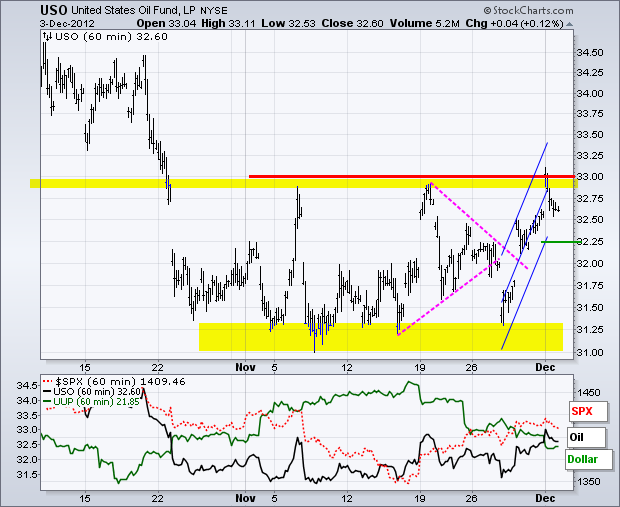Viewport: 620px width, 507px height.
Task: Click the Dollar legend box
Action: click(x=588, y=459)
